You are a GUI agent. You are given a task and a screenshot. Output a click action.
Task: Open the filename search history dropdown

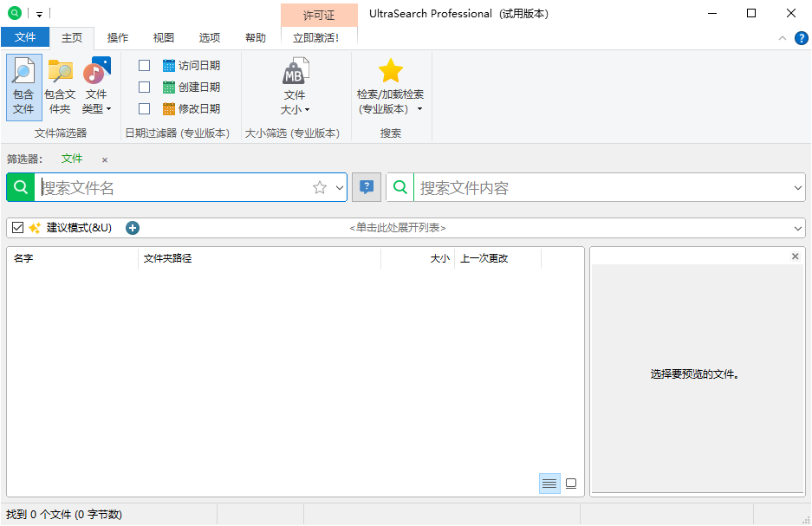coord(339,187)
